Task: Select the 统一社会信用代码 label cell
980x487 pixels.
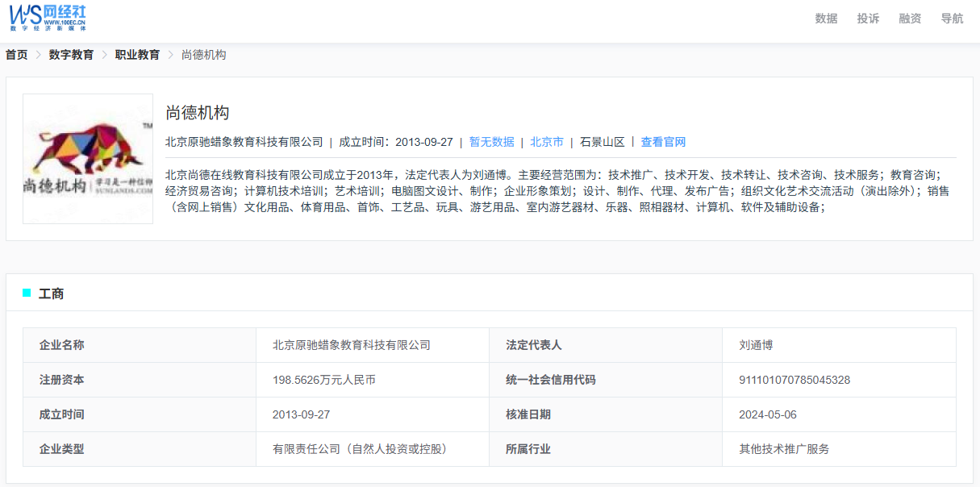Action: pos(606,380)
